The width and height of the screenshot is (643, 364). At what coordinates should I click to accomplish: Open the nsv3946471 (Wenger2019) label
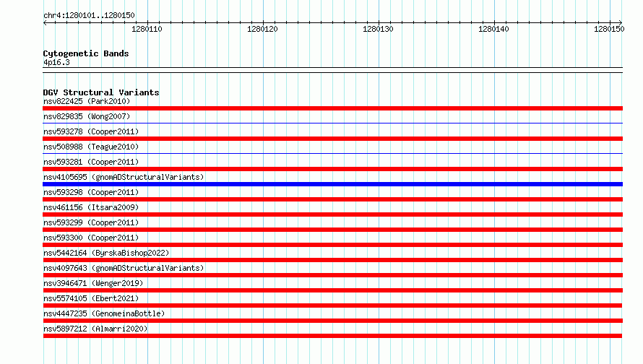tap(93, 283)
